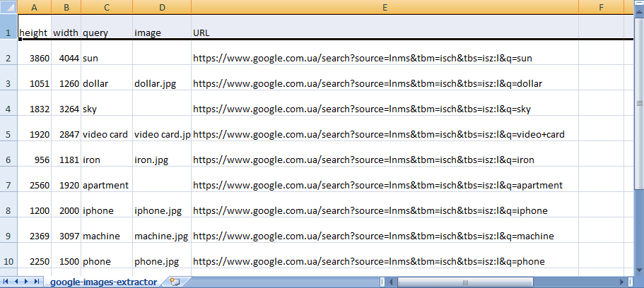Screen dimensions: 644x288
Task: Select the 'iron.jpg' image cell
Action: 162,155
